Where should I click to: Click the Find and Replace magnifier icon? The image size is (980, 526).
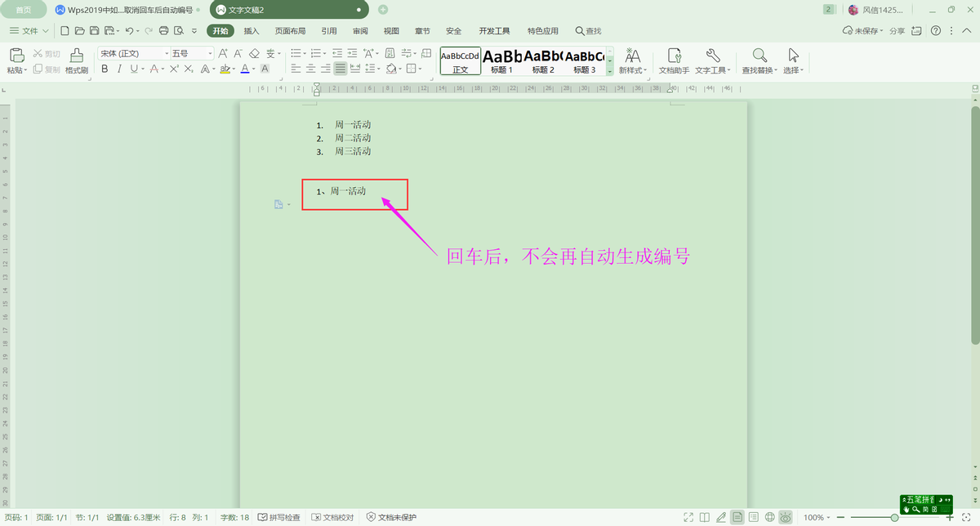(759, 56)
